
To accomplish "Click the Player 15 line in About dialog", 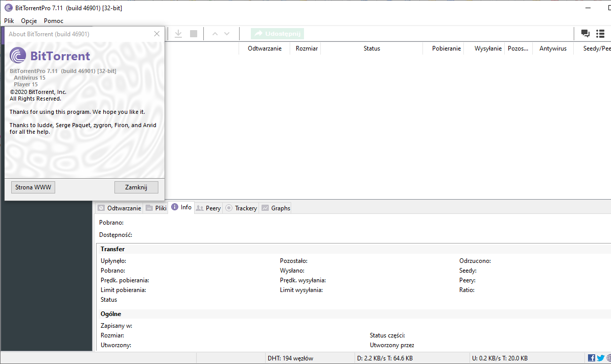I will [x=26, y=84].
